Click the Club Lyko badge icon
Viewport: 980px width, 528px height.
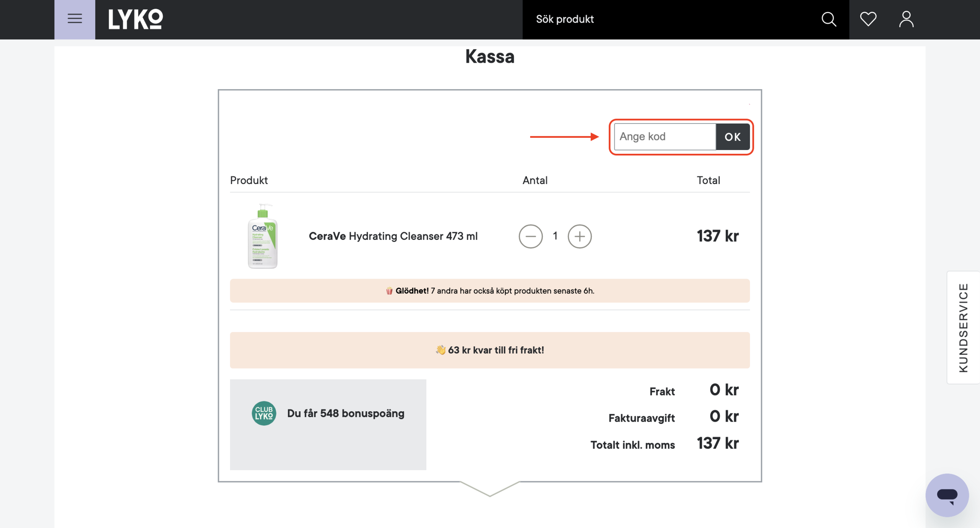(264, 413)
